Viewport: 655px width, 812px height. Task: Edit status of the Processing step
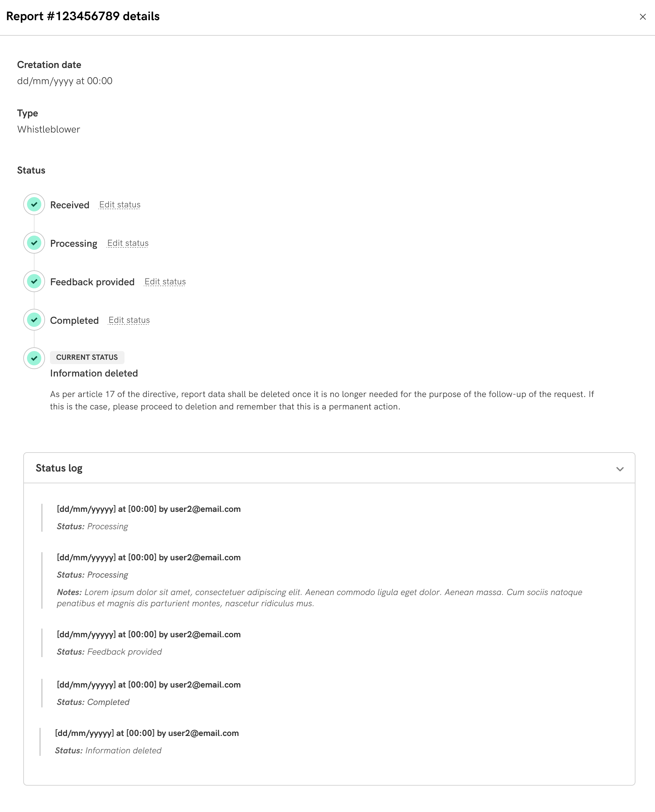click(x=128, y=243)
